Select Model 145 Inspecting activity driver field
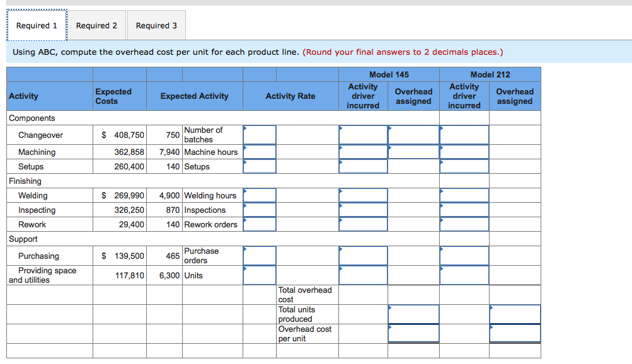632x364 pixels. [x=363, y=210]
